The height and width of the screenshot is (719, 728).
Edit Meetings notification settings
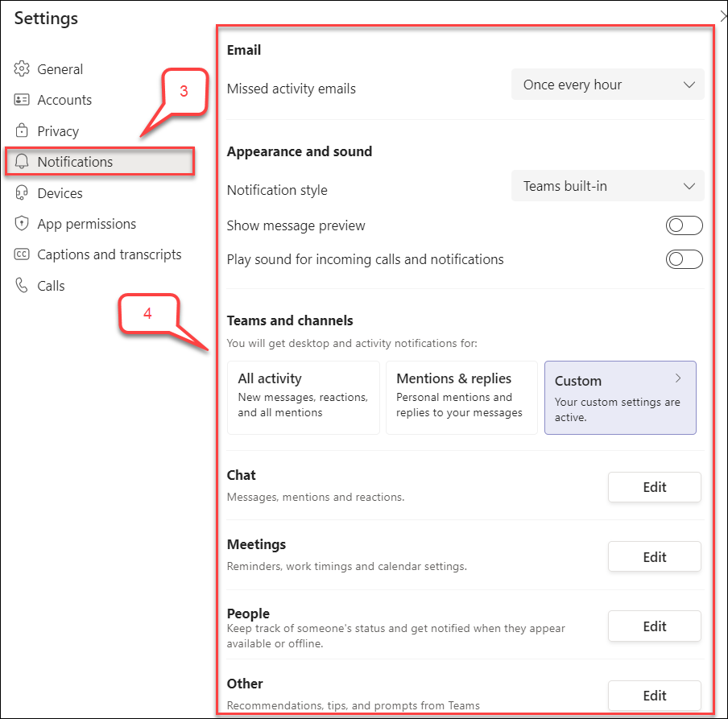pyautogui.click(x=654, y=556)
